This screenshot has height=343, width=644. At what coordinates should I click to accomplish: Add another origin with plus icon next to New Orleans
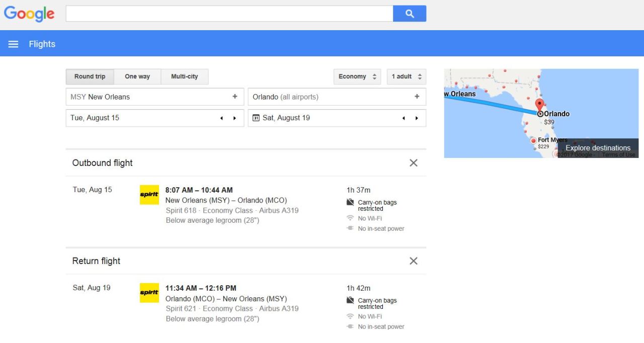coord(234,97)
